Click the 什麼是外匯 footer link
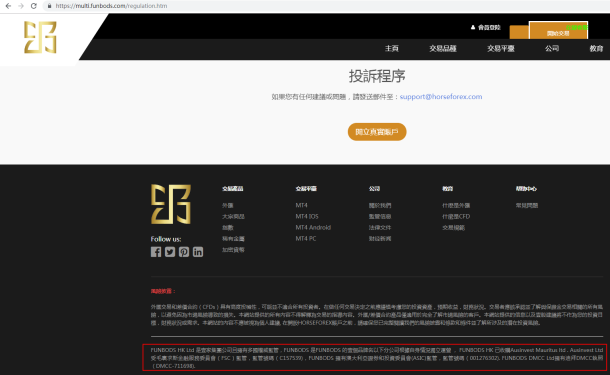 click(456, 205)
